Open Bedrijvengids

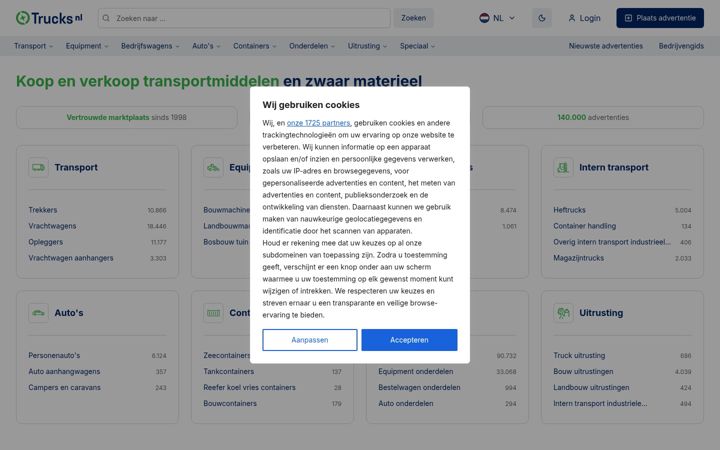click(681, 46)
